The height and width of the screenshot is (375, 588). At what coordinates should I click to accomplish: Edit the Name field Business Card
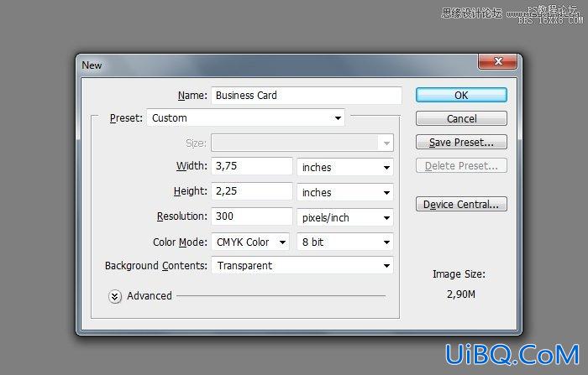point(307,96)
